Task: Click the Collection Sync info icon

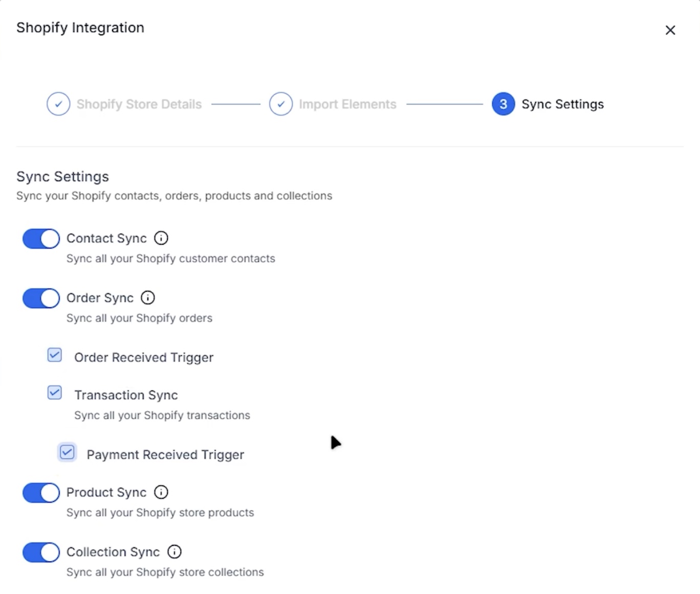Action: [x=174, y=551]
